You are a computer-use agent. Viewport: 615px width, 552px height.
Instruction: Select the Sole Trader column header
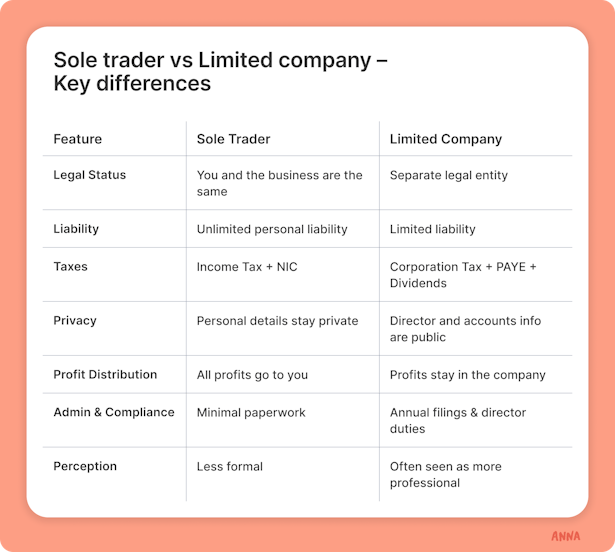(x=233, y=139)
